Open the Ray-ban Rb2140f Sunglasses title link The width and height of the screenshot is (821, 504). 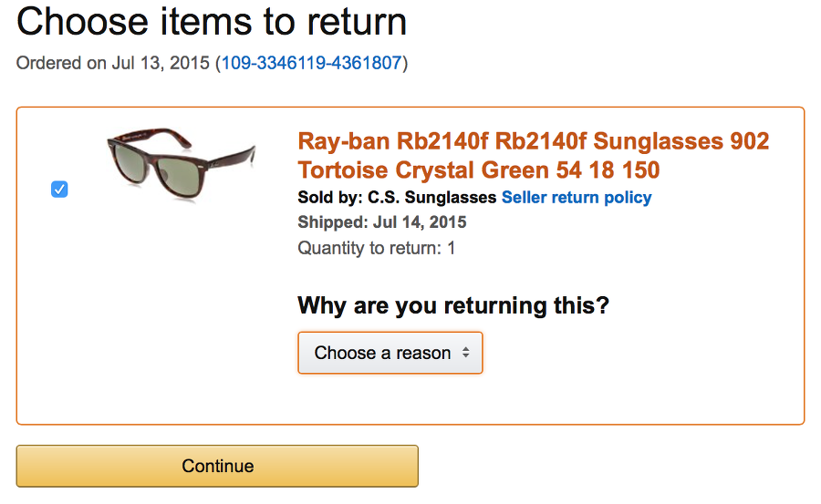pos(533,142)
